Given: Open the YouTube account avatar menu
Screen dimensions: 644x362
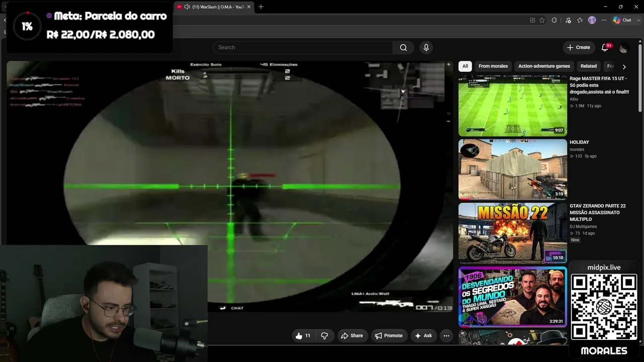Looking at the screenshot, I should coord(624,48).
